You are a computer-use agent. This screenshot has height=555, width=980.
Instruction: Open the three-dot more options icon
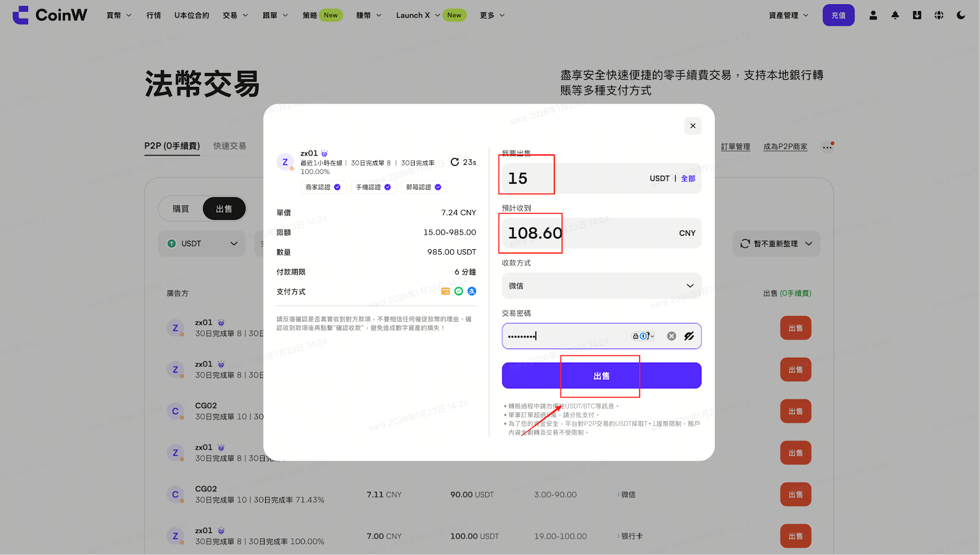[827, 147]
